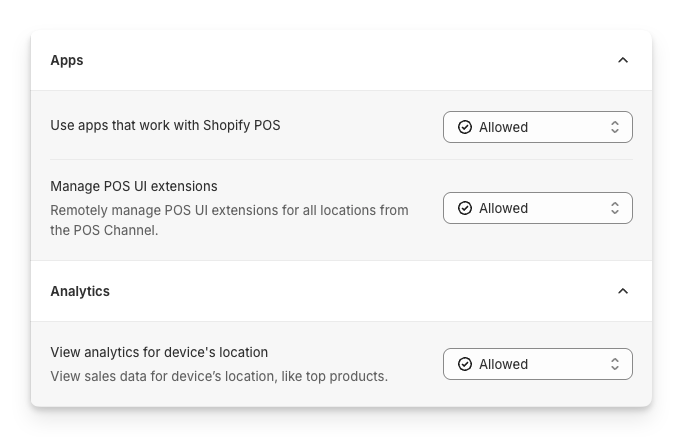The image size is (682, 437).
Task: Click the checkmark icon in POS UI extensions dropdown
Action: [464, 208]
